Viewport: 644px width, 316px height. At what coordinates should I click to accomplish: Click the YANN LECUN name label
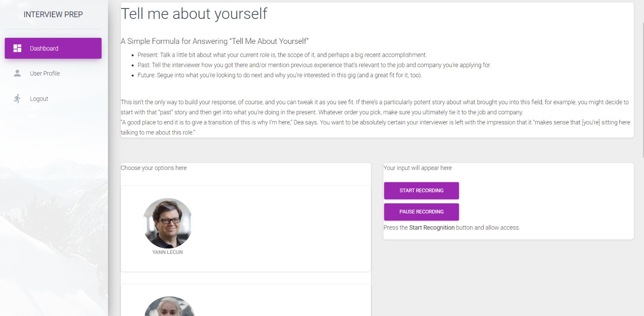pyautogui.click(x=167, y=252)
